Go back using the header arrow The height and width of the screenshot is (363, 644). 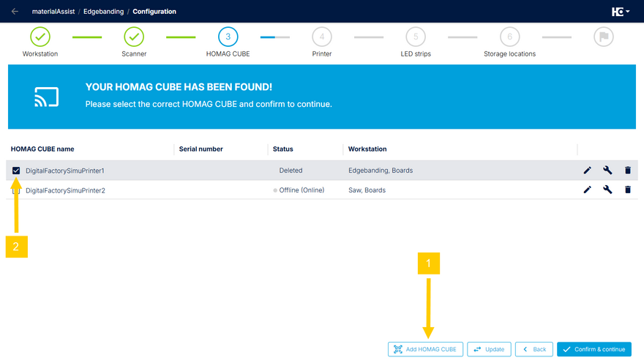(15, 12)
